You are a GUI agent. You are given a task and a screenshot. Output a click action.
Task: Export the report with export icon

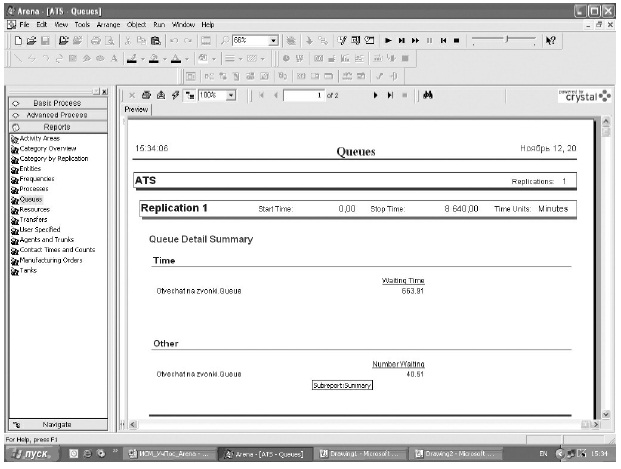tap(161, 95)
